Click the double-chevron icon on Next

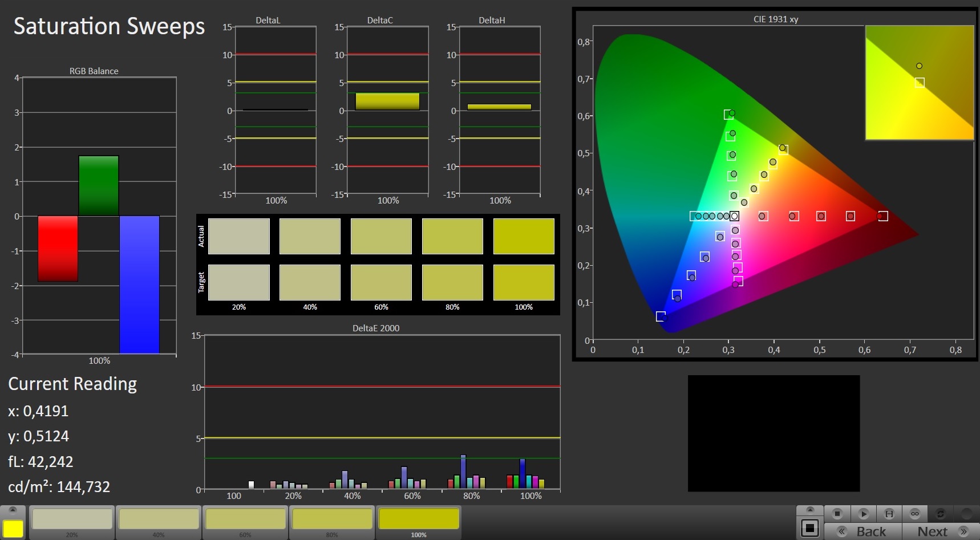[x=964, y=531]
